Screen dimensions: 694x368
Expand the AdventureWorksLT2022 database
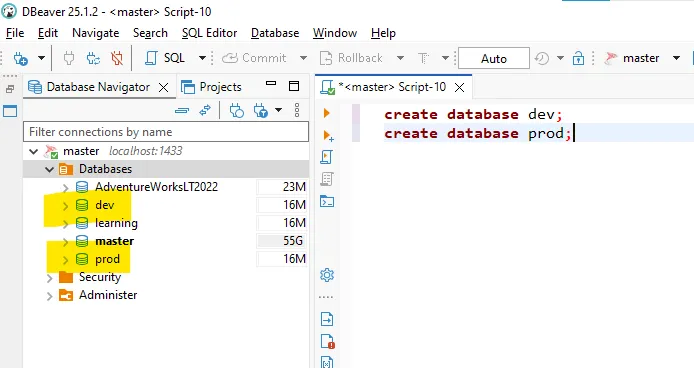click(66, 187)
